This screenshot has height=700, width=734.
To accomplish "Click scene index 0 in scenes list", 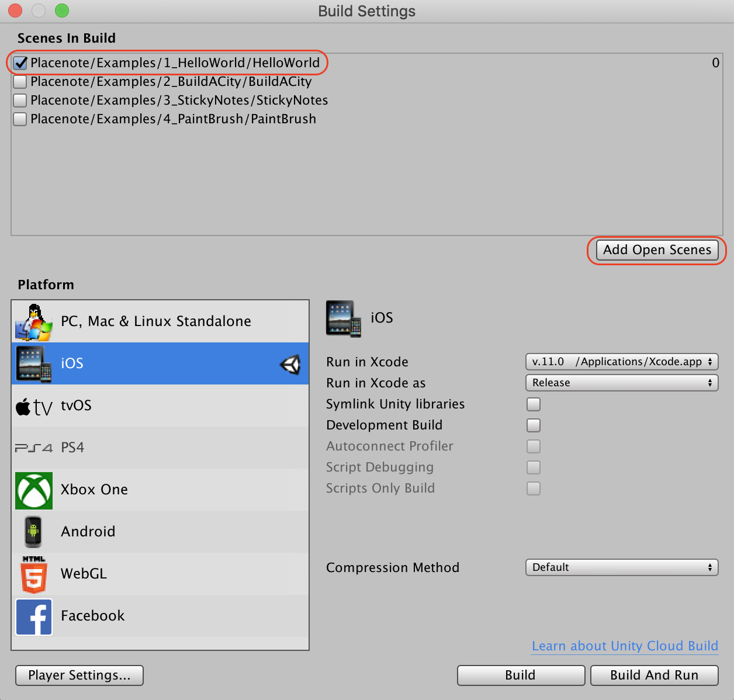I will point(715,63).
